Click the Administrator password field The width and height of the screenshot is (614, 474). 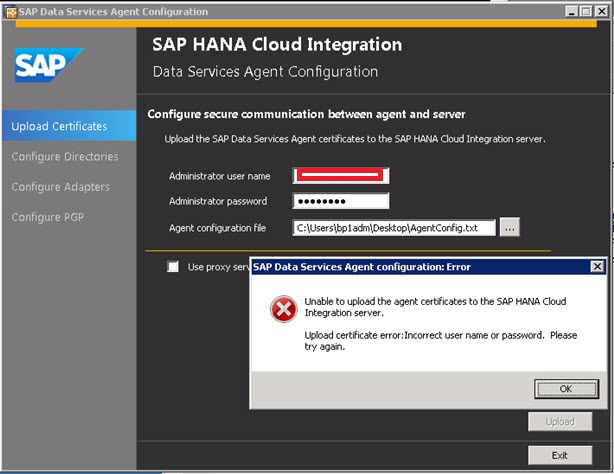341,201
